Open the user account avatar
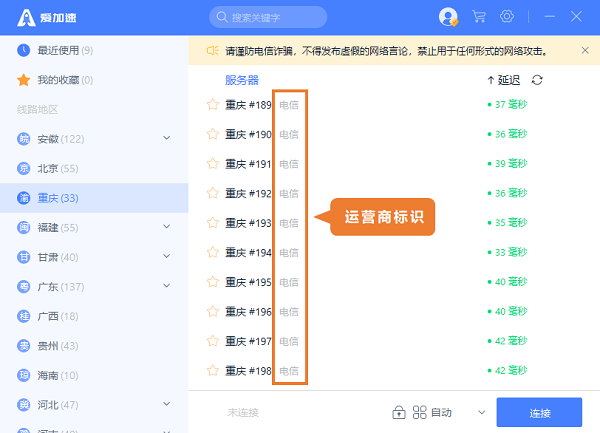 pos(448,17)
